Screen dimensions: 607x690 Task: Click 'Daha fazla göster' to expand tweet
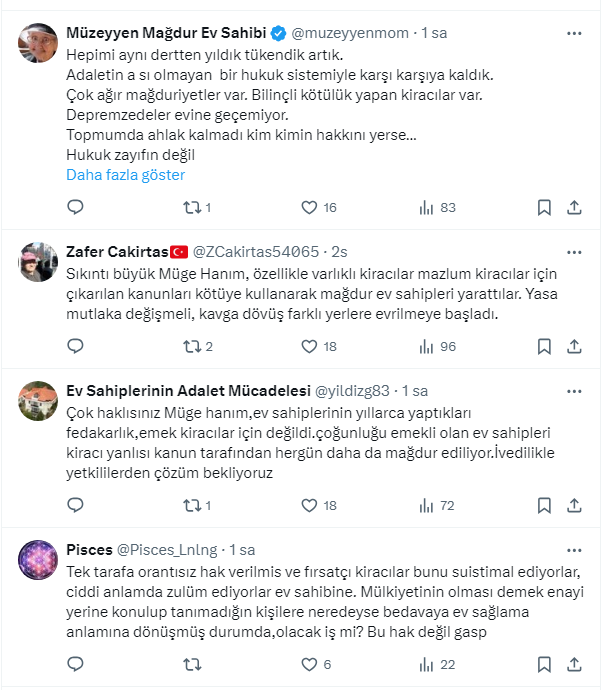click(x=125, y=174)
